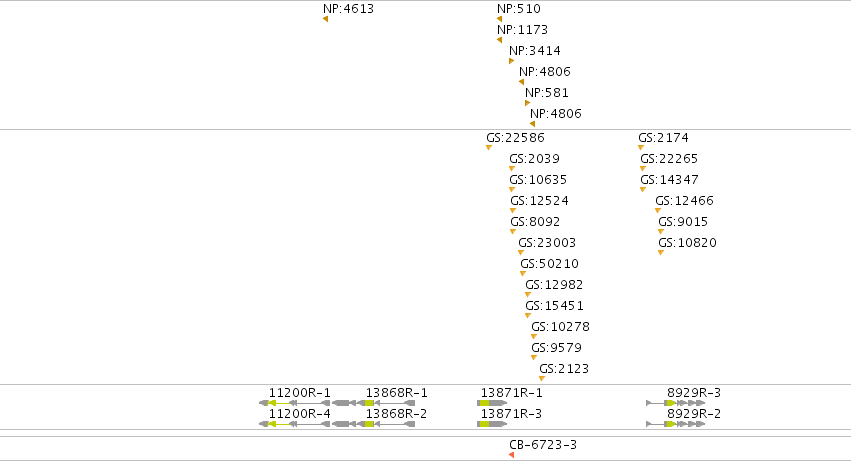Screen dimensions: 851x461
Task: Click the GS:15451 insertion marker triangle
Action: pos(528,315)
